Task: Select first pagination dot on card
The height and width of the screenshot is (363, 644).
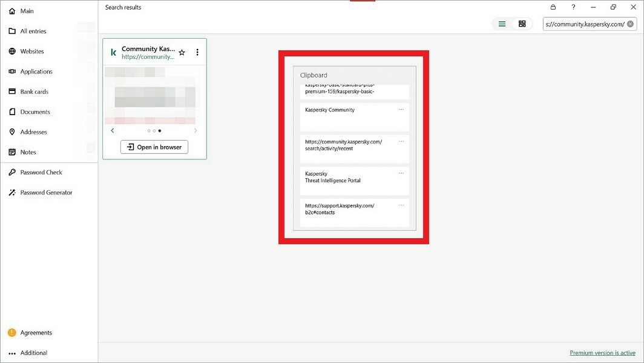Action: (149, 131)
